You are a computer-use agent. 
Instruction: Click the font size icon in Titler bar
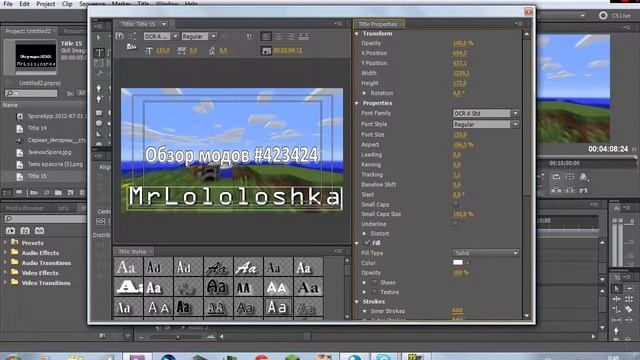(x=149, y=51)
